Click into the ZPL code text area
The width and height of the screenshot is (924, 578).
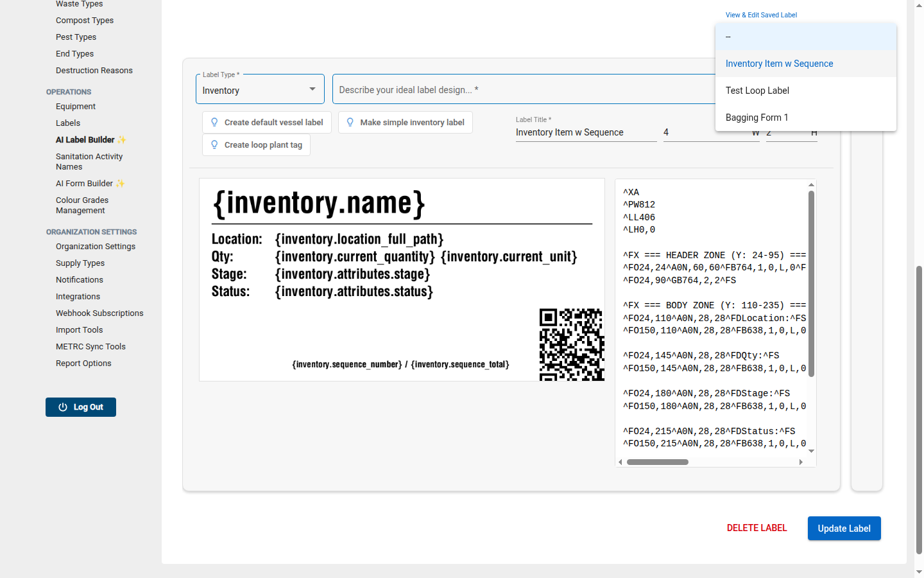[711, 318]
